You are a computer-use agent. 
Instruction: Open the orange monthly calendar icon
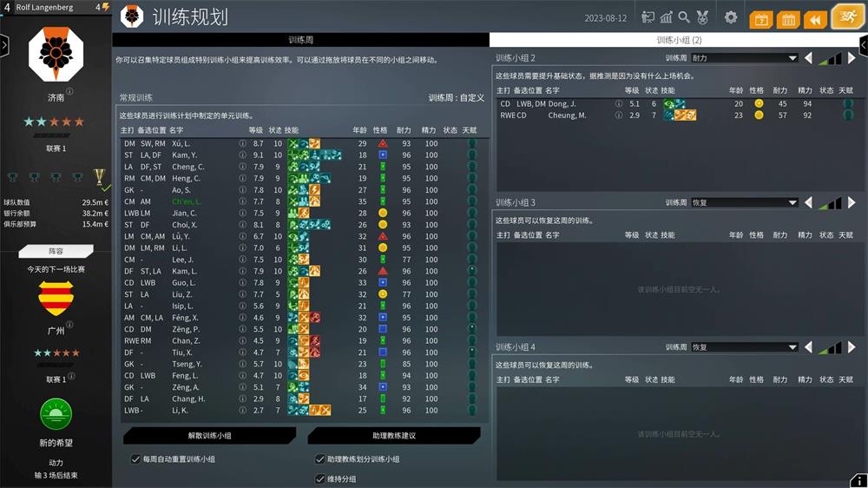788,19
